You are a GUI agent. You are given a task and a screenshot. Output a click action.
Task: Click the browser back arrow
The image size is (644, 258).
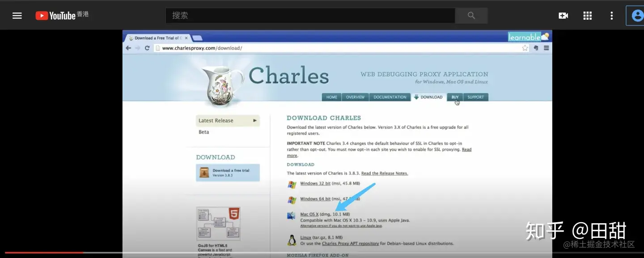[x=129, y=48]
